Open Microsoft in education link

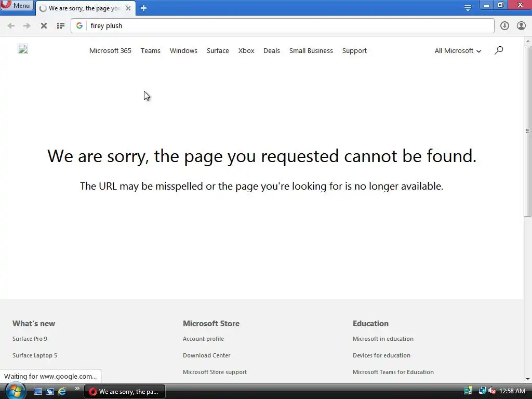(x=383, y=339)
